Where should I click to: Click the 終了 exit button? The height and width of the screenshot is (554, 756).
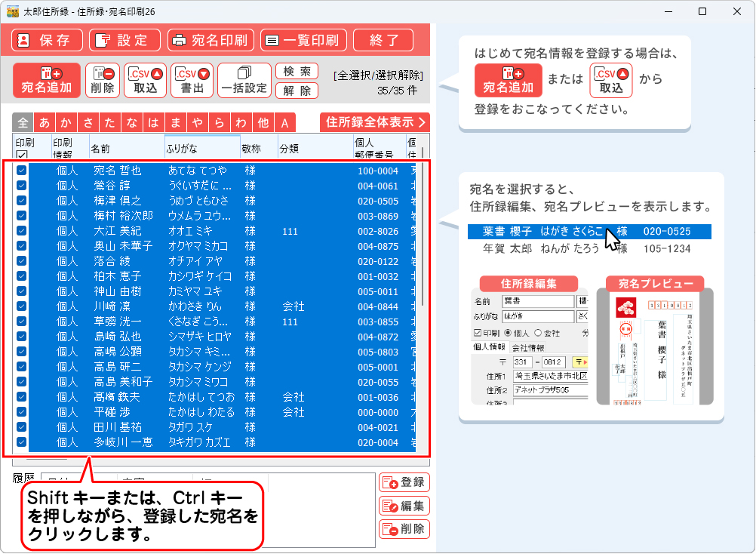[x=383, y=40]
